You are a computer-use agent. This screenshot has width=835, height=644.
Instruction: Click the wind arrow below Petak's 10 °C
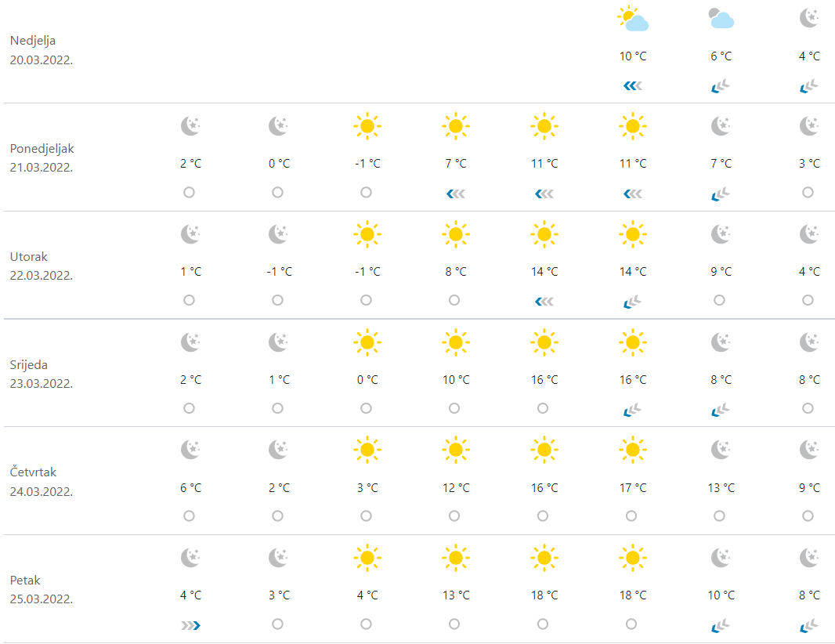coord(721,624)
